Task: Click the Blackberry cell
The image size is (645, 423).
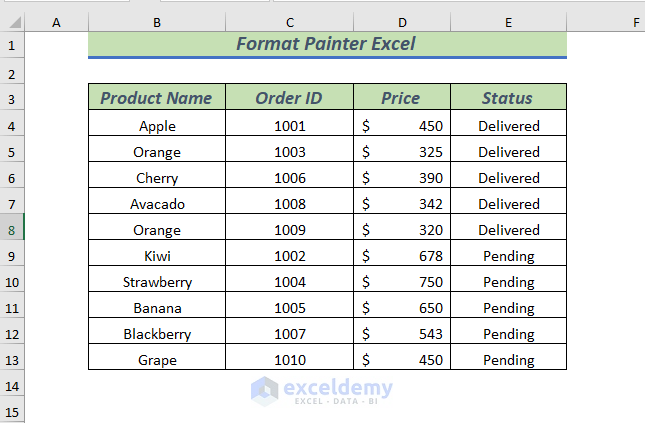Action: (x=157, y=334)
